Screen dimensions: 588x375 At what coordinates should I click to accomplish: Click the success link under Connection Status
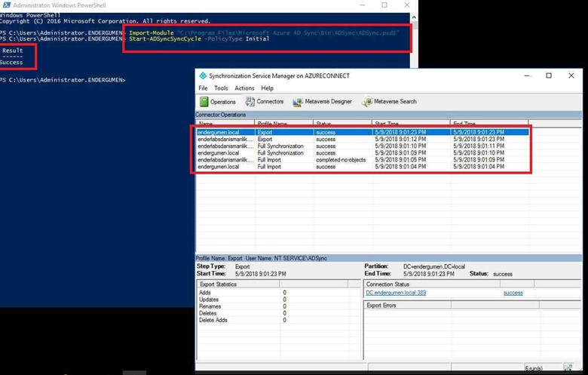point(513,293)
